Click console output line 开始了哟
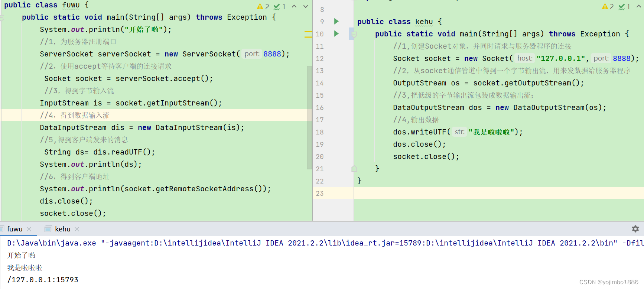The width and height of the screenshot is (644, 289). pos(21,255)
